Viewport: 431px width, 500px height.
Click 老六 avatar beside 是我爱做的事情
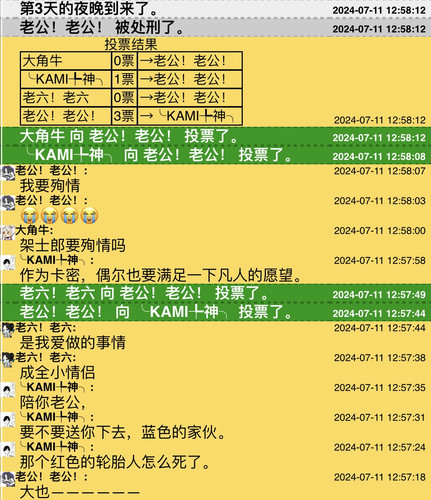[x=8, y=330]
